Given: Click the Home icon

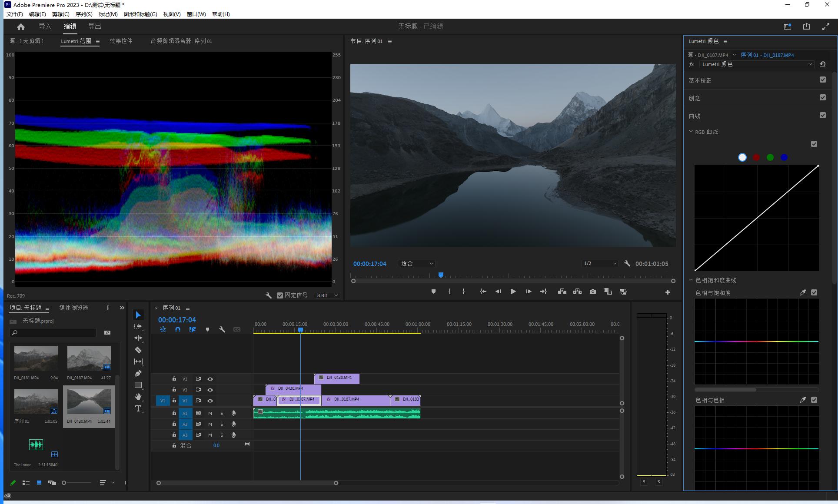Looking at the screenshot, I should coord(21,27).
